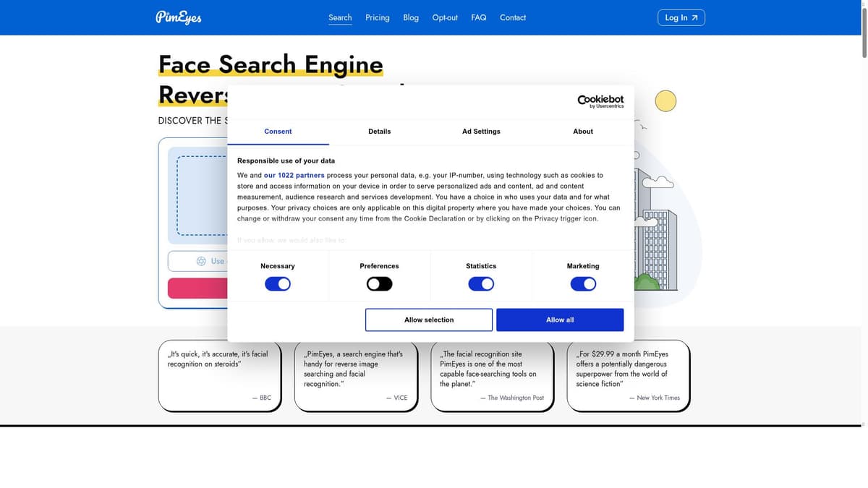Enable the Preferences cookies switch
Viewport: 868px width, 488px height.
[379, 284]
